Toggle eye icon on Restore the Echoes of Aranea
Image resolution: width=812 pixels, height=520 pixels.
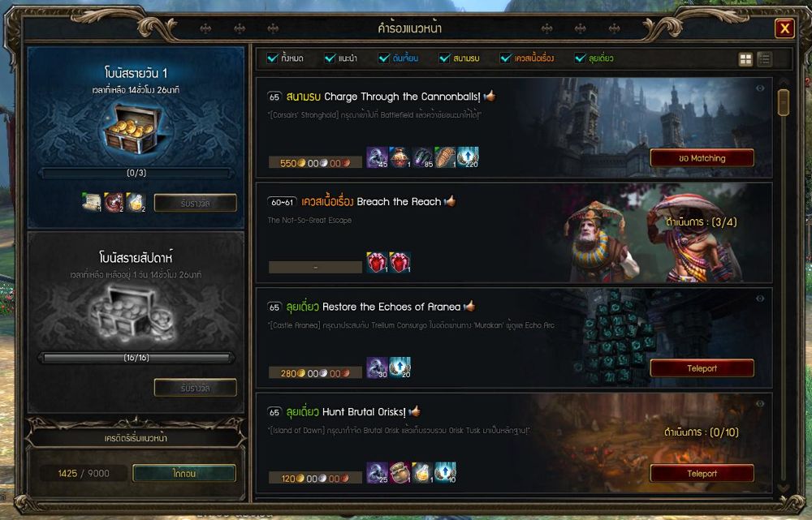tap(760, 299)
